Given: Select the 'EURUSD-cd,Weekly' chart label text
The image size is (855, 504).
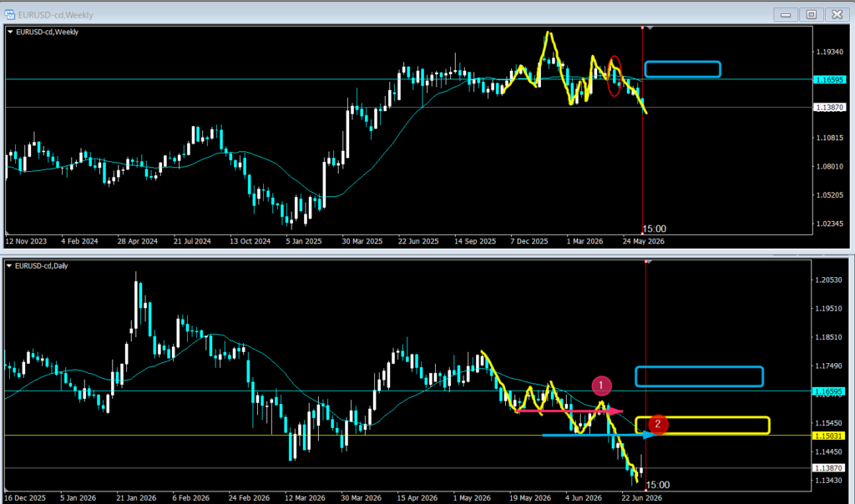Looking at the screenshot, I should [47, 33].
